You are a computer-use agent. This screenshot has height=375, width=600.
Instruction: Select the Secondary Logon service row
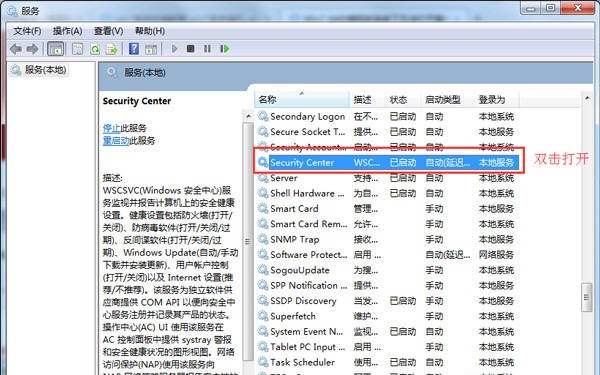tap(387, 116)
